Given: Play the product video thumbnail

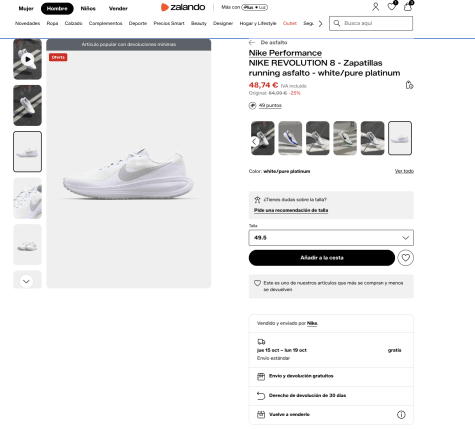Looking at the screenshot, I should point(27,59).
